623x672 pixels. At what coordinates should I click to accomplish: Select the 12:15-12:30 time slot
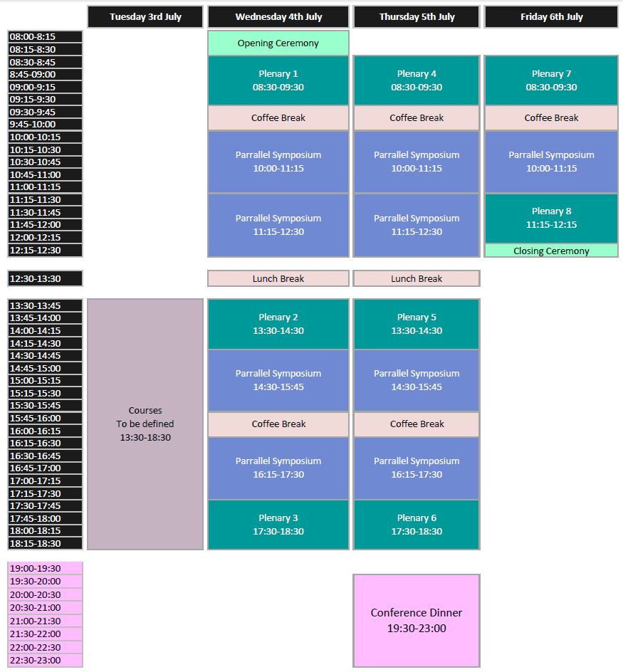pyautogui.click(x=45, y=251)
